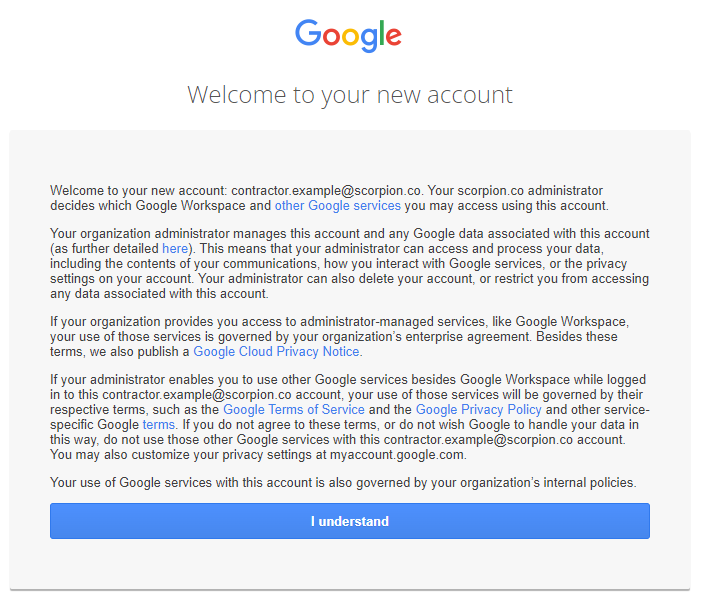
Task: Open the 'other Google services' link
Action: (x=337, y=205)
